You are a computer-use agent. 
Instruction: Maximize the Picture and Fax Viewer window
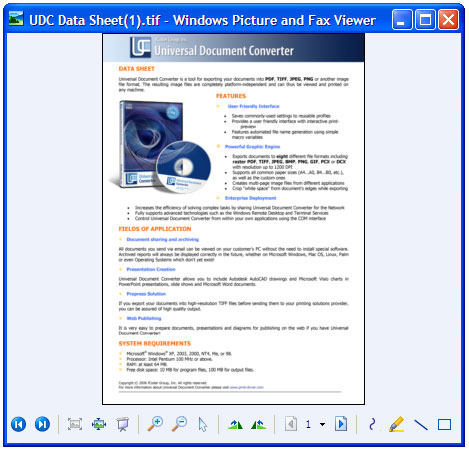click(x=425, y=20)
